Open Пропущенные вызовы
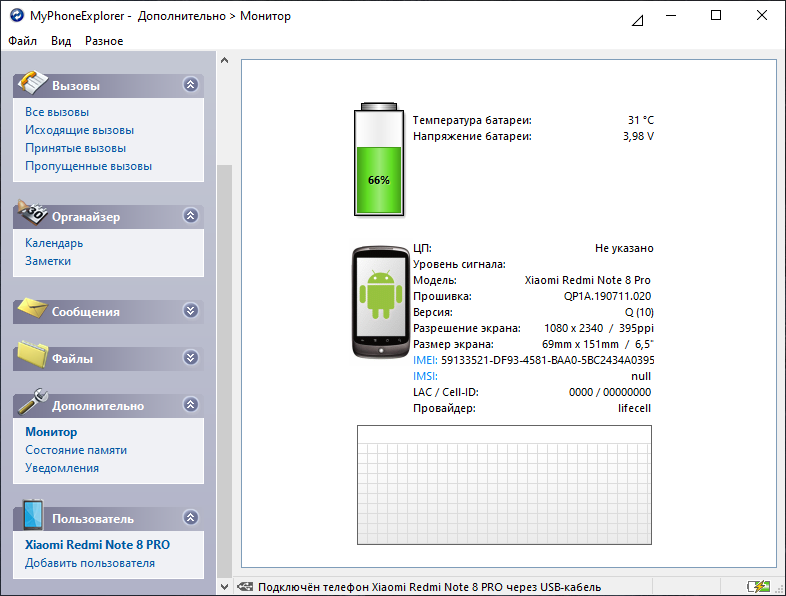 89,166
